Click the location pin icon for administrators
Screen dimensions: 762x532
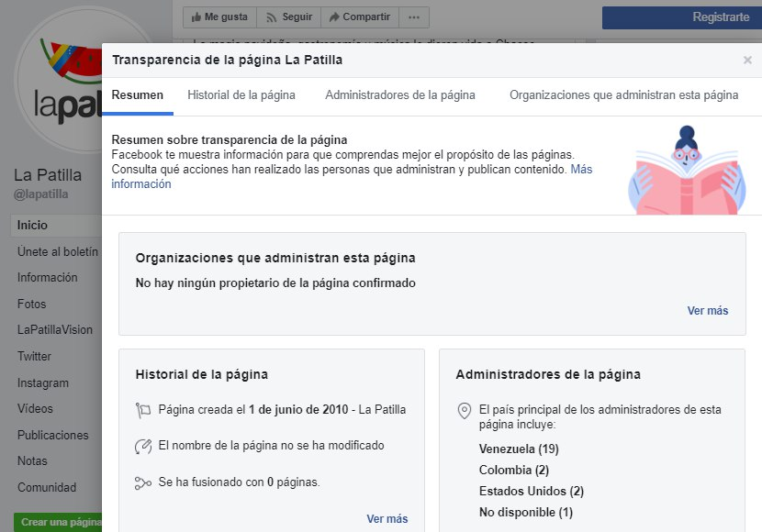point(465,411)
